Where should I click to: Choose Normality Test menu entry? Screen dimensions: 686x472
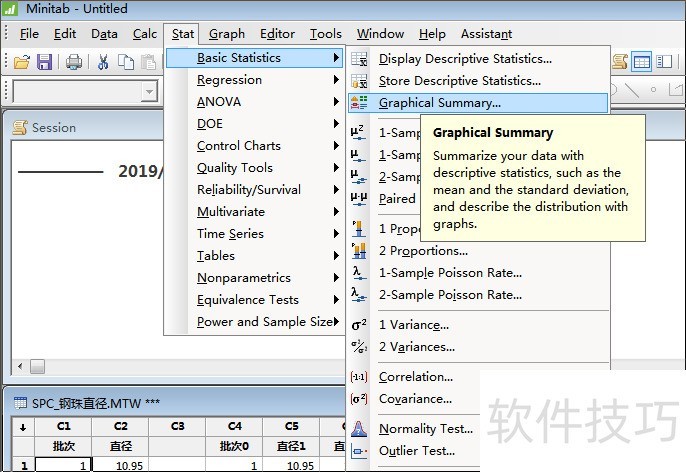coord(413,429)
